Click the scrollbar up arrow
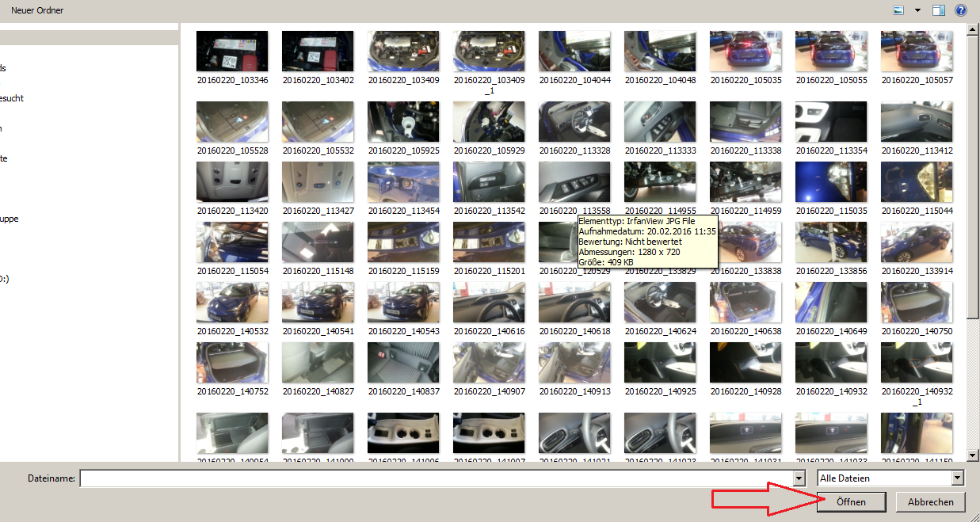 [x=973, y=29]
